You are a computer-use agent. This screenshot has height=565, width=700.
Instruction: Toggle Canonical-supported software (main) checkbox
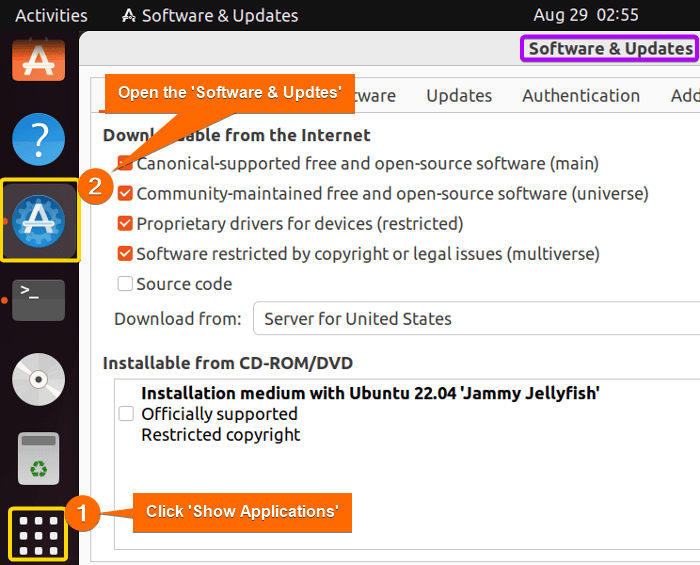pos(125,163)
